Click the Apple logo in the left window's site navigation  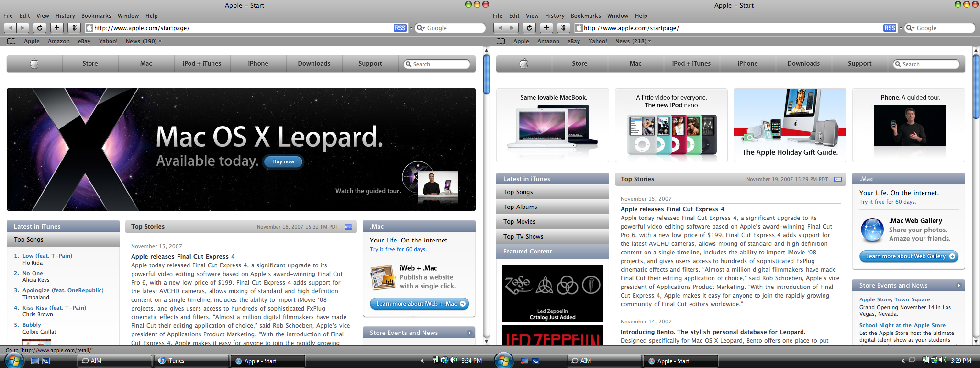pos(34,63)
